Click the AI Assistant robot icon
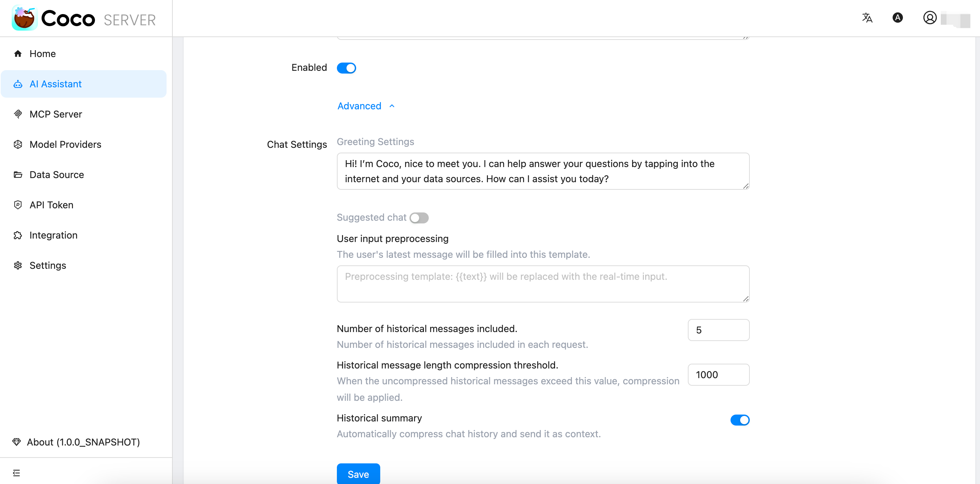 tap(18, 84)
